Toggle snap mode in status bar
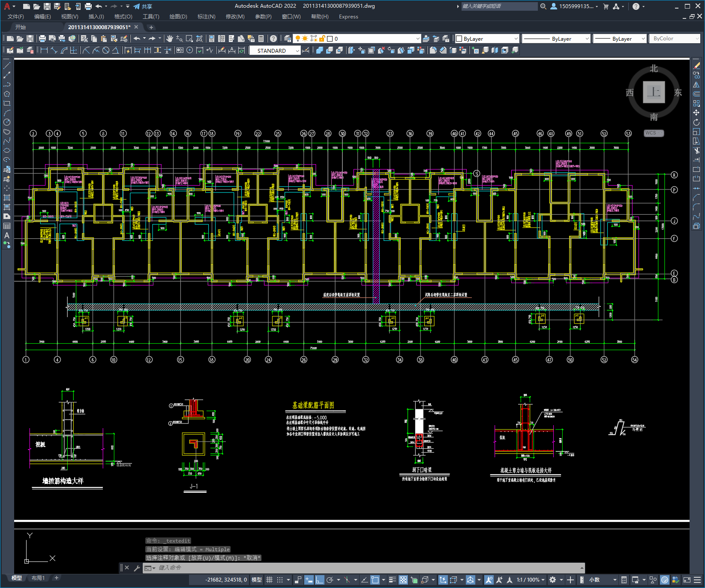The image size is (705, 588). click(x=280, y=580)
